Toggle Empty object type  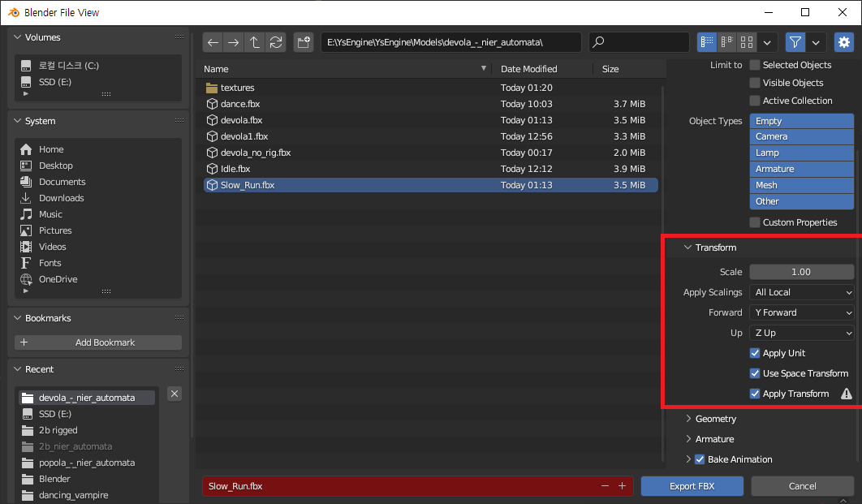tap(801, 121)
